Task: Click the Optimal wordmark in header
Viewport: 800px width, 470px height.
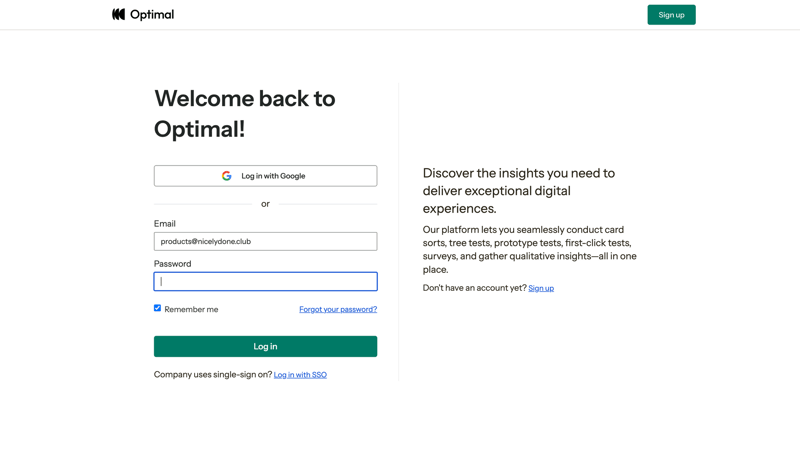Action: click(x=151, y=15)
